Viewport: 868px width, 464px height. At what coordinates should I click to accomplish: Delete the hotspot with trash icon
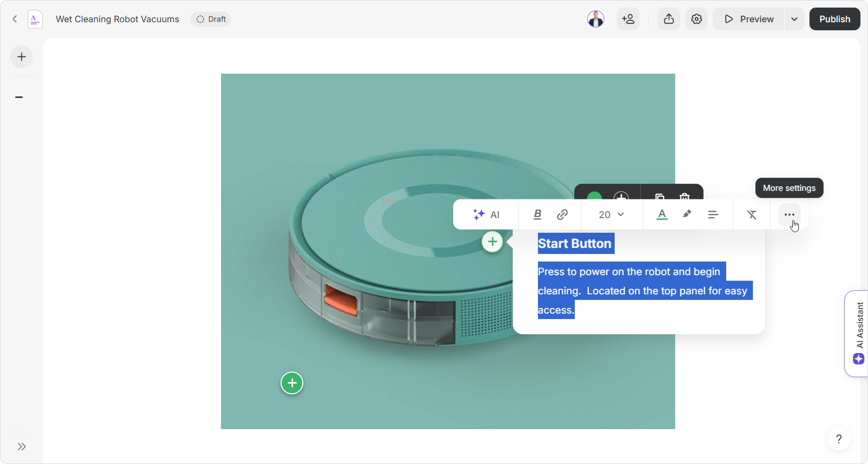coord(684,196)
